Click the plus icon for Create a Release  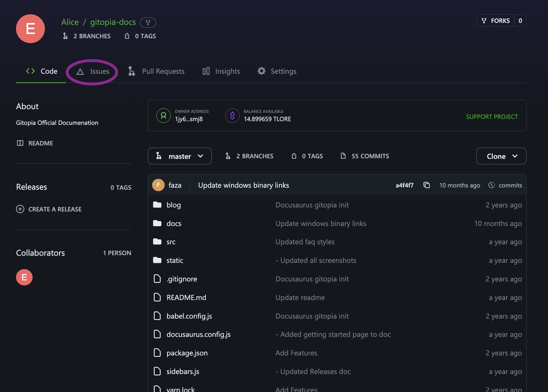pyautogui.click(x=20, y=209)
